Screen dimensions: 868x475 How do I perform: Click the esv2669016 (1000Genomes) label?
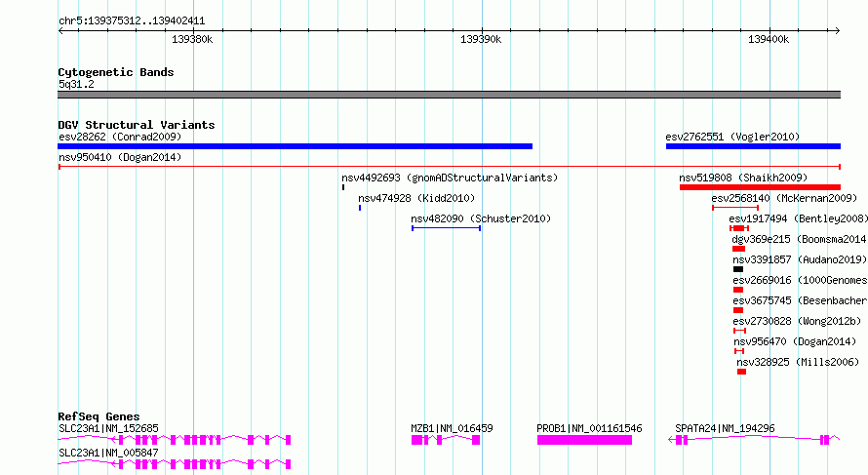[800, 280]
